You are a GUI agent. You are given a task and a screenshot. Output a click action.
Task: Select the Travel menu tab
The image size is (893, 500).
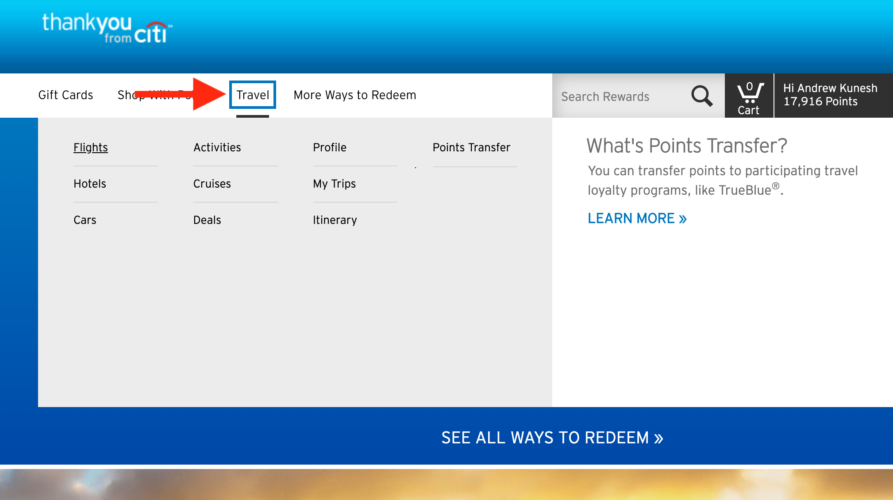tap(253, 95)
